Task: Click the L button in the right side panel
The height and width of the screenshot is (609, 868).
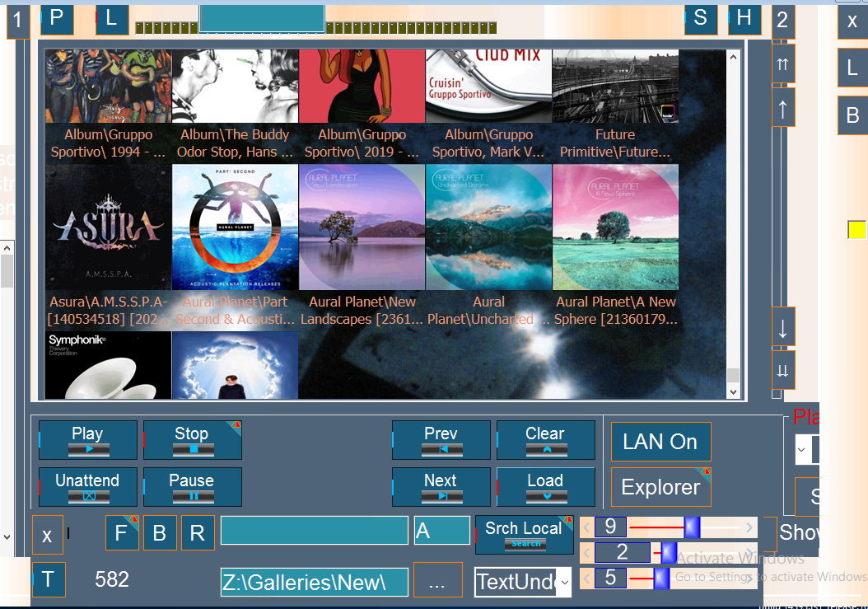Action: click(x=853, y=68)
